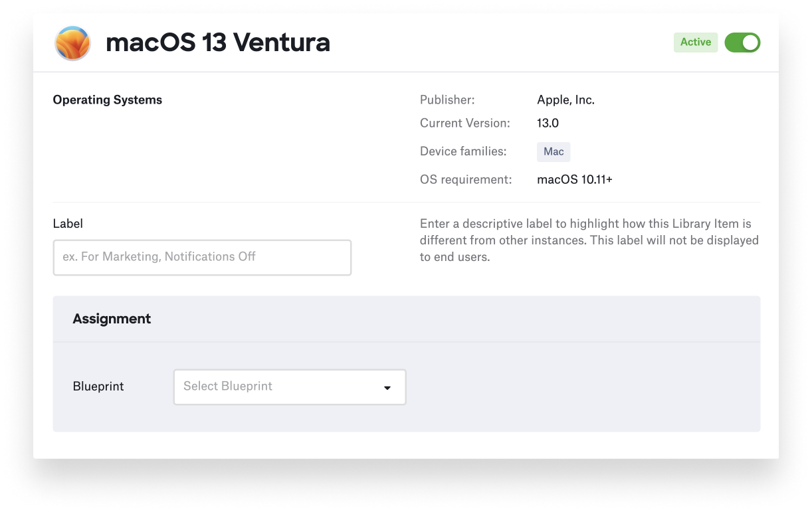Toggle the Active switch off

pyautogui.click(x=742, y=43)
